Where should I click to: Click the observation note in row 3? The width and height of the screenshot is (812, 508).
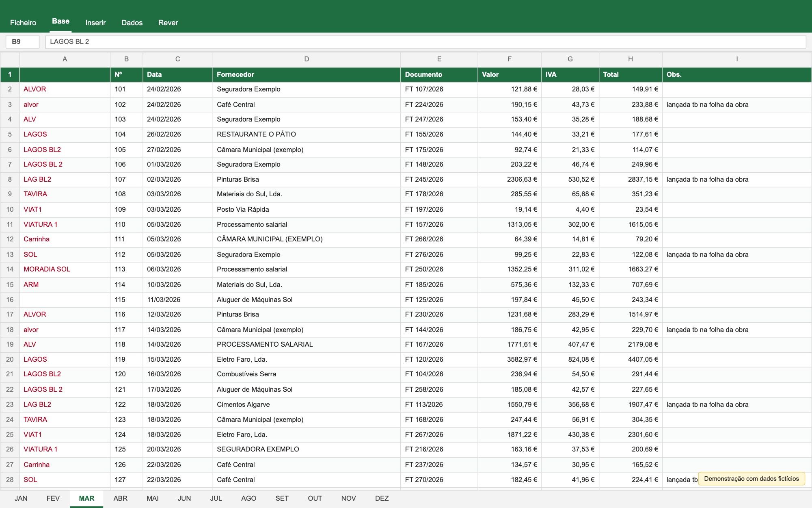coord(737,104)
